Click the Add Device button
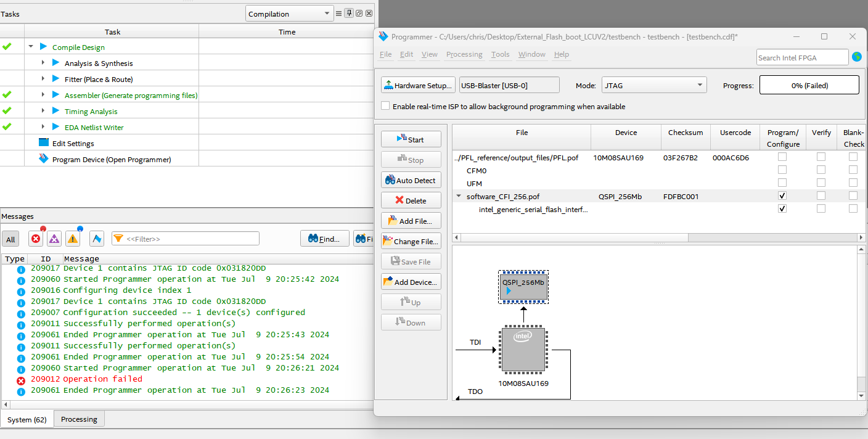The image size is (868, 439). pyautogui.click(x=411, y=282)
